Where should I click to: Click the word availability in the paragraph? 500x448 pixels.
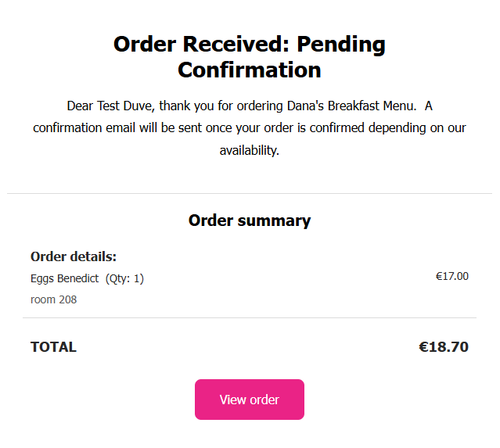click(x=249, y=150)
